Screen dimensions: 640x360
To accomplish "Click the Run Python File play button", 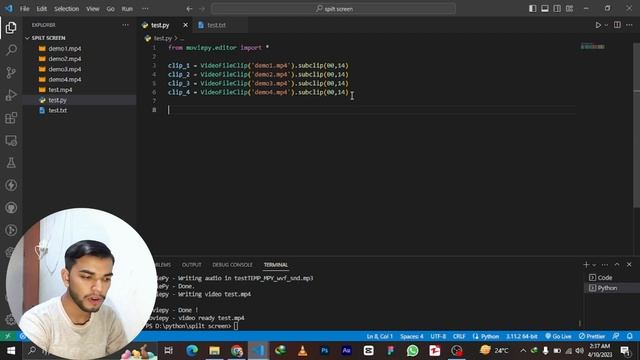I will [x=598, y=25].
